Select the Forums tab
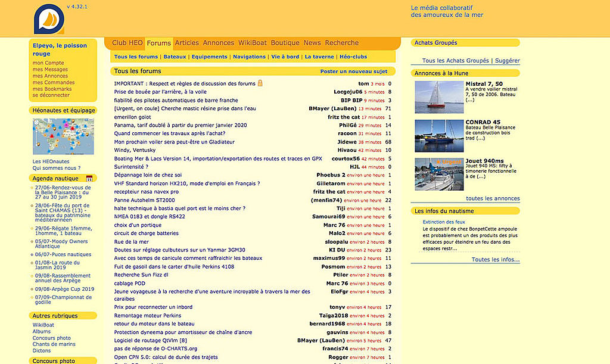 pos(158,43)
